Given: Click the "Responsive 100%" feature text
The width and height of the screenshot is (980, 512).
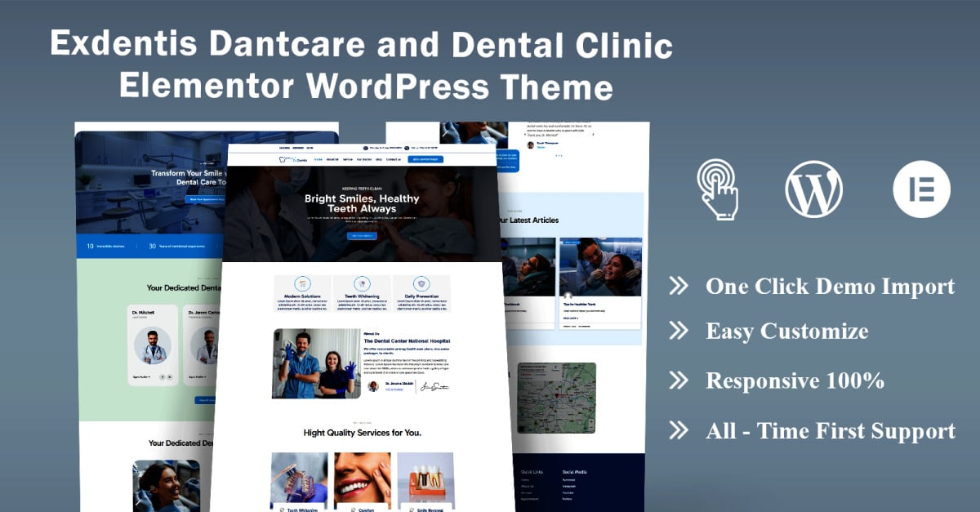Looking at the screenshot, I should point(795,381).
